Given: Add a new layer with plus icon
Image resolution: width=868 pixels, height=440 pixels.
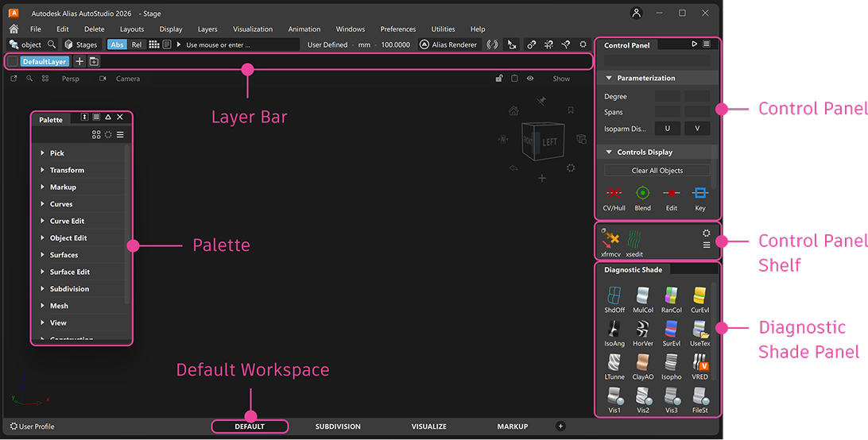Looking at the screenshot, I should coord(79,61).
